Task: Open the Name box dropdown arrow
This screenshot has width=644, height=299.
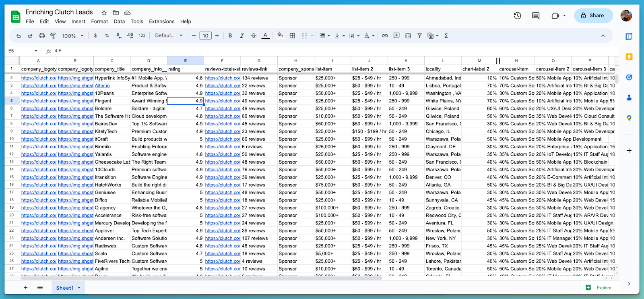Action: click(36, 51)
